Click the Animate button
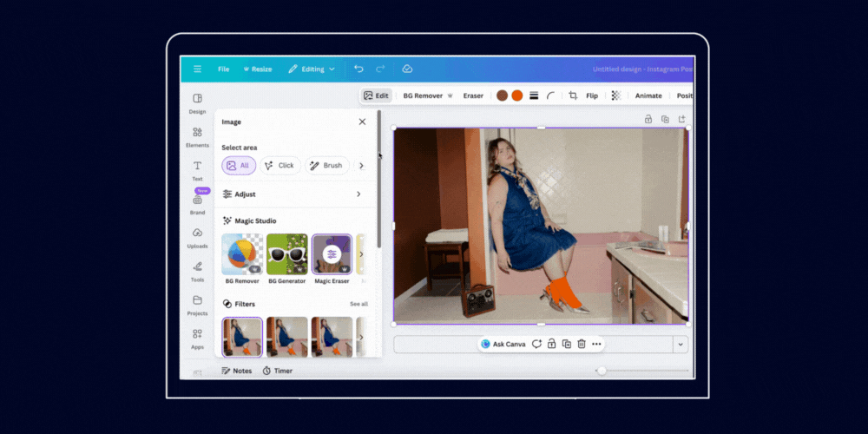 click(x=648, y=95)
